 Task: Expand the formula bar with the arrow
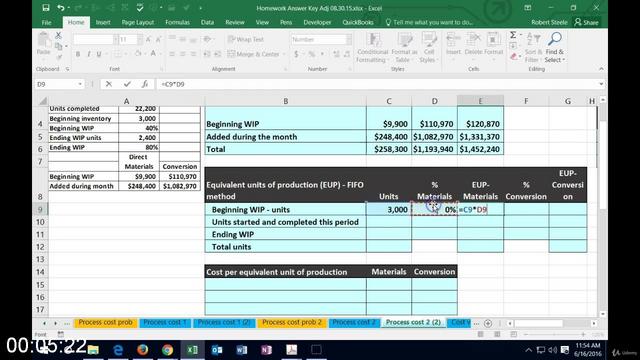[x=601, y=84]
